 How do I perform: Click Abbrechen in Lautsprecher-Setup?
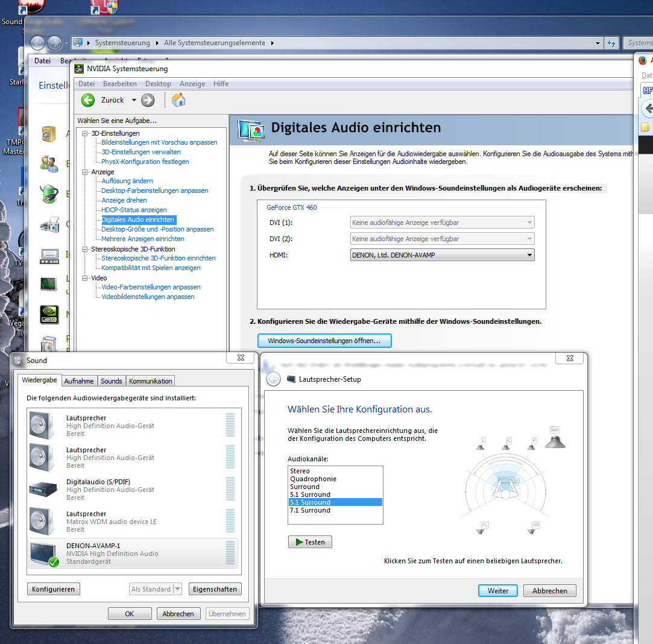pyautogui.click(x=550, y=591)
